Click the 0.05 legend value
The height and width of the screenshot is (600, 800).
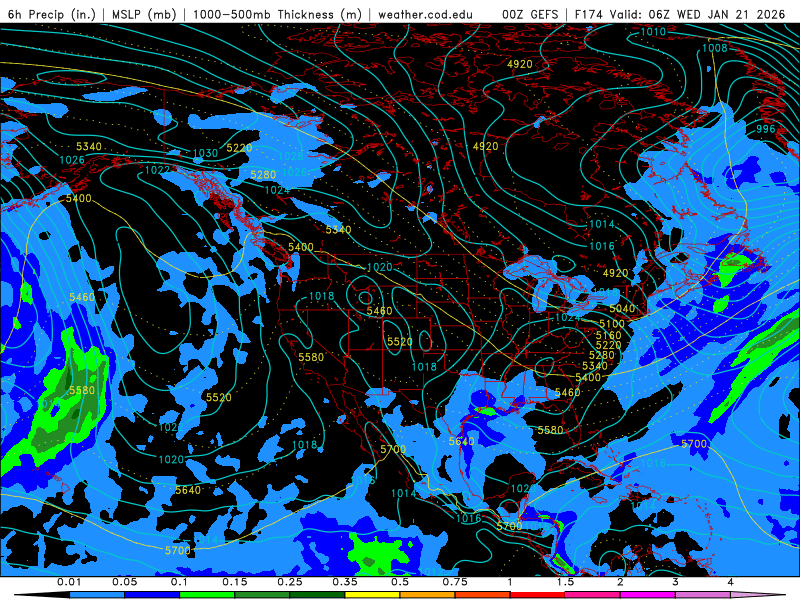click(x=124, y=582)
